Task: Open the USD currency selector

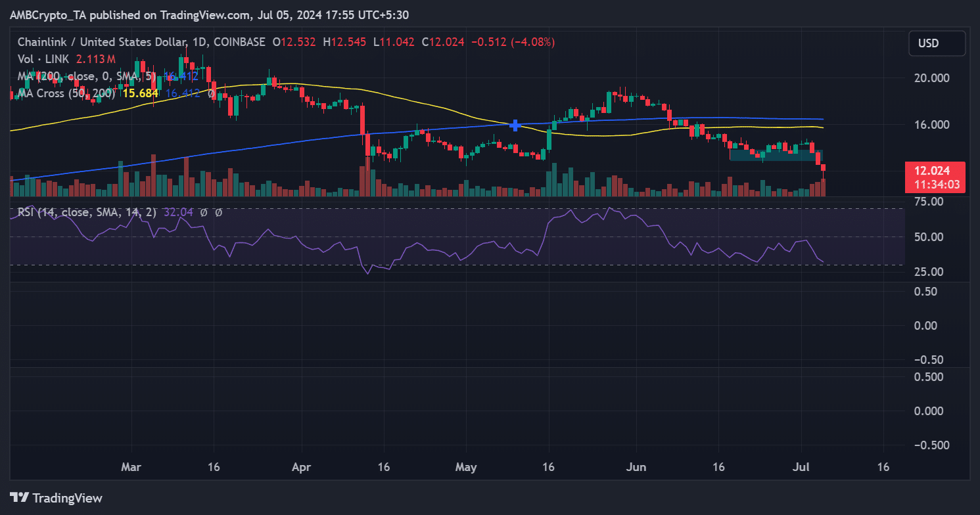Action: [x=937, y=43]
